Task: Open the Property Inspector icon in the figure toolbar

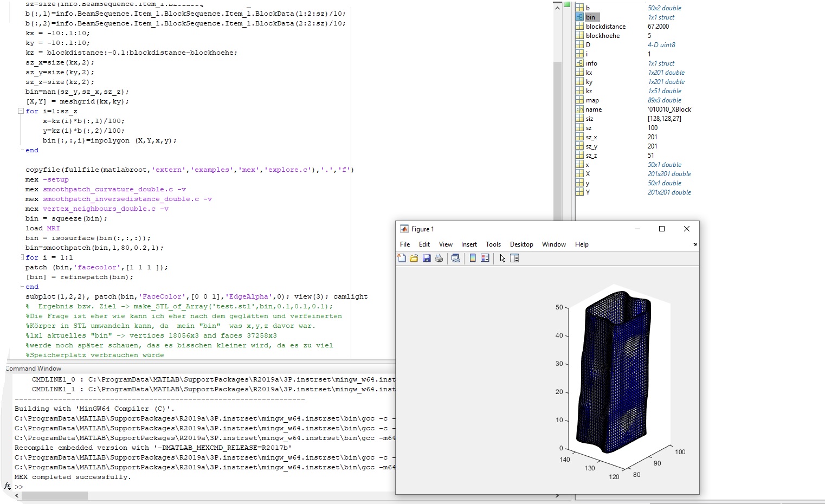Action: coord(514,259)
